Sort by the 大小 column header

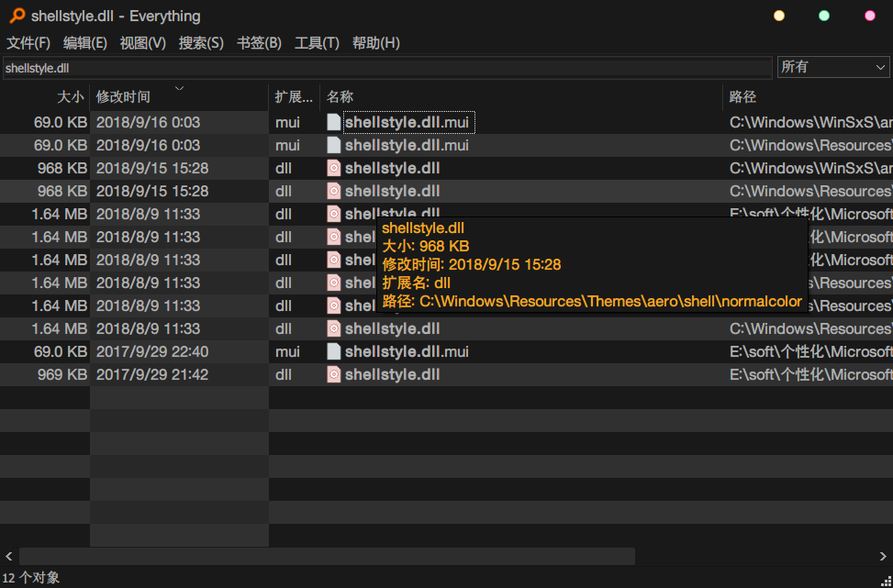[x=45, y=96]
